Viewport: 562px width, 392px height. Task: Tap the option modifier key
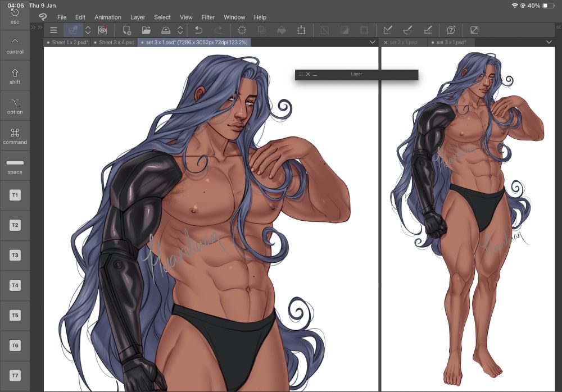tap(15, 106)
